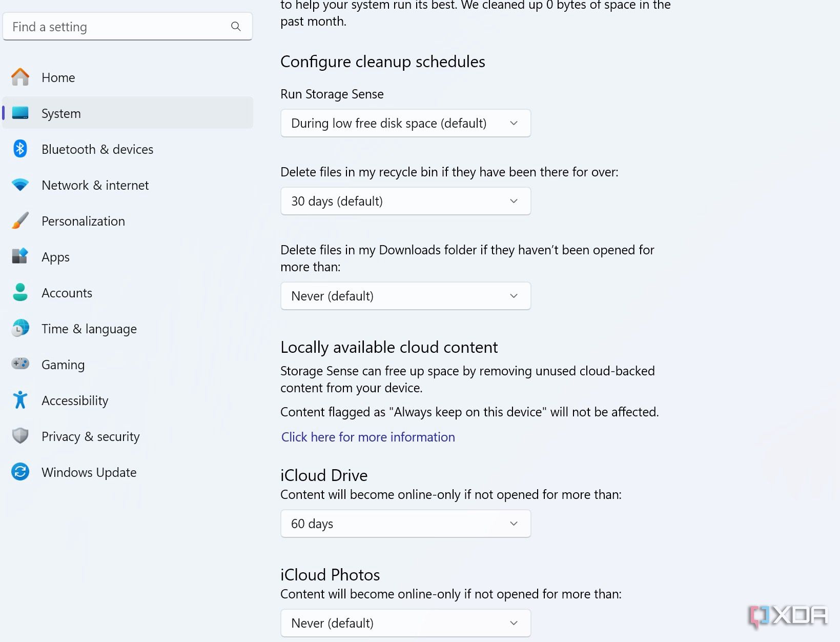Select System in the sidebar
The height and width of the screenshot is (642, 840).
tap(128, 113)
